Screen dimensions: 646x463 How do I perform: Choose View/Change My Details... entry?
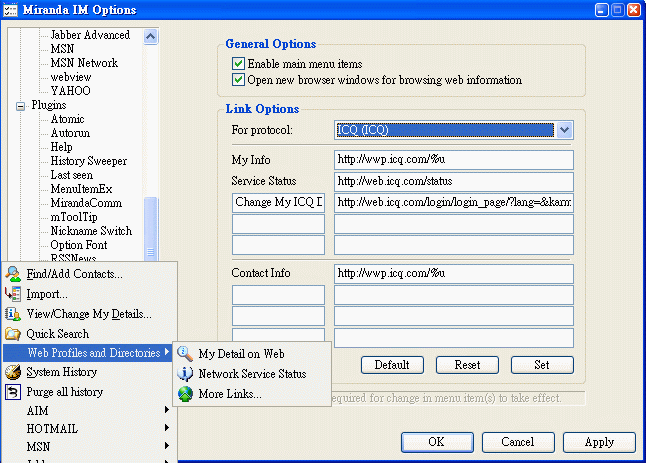[89, 314]
